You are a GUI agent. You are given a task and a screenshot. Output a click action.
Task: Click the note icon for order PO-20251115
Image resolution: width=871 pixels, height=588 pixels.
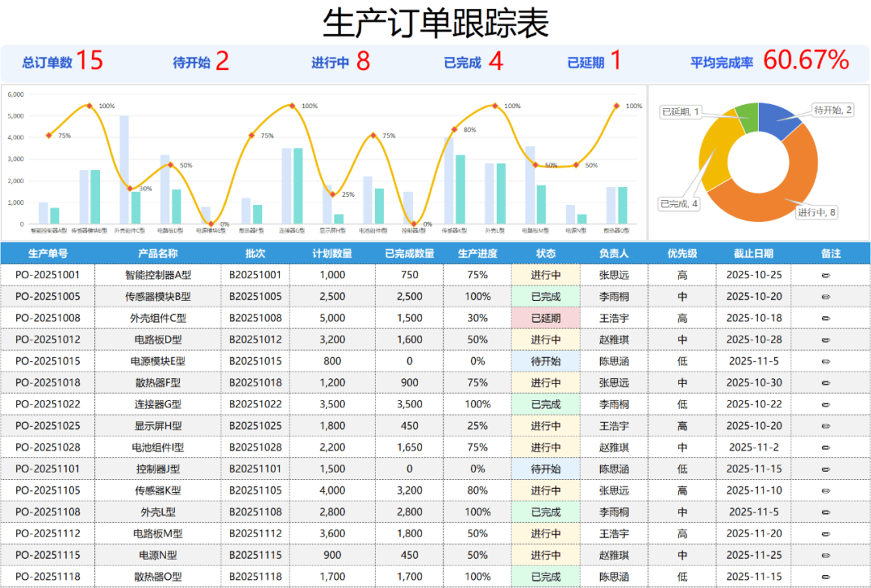[x=825, y=555]
